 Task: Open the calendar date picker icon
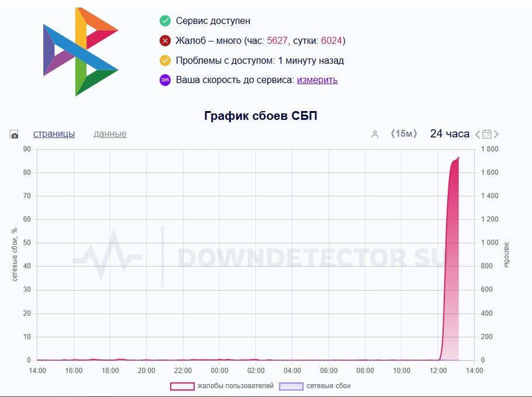[487, 134]
